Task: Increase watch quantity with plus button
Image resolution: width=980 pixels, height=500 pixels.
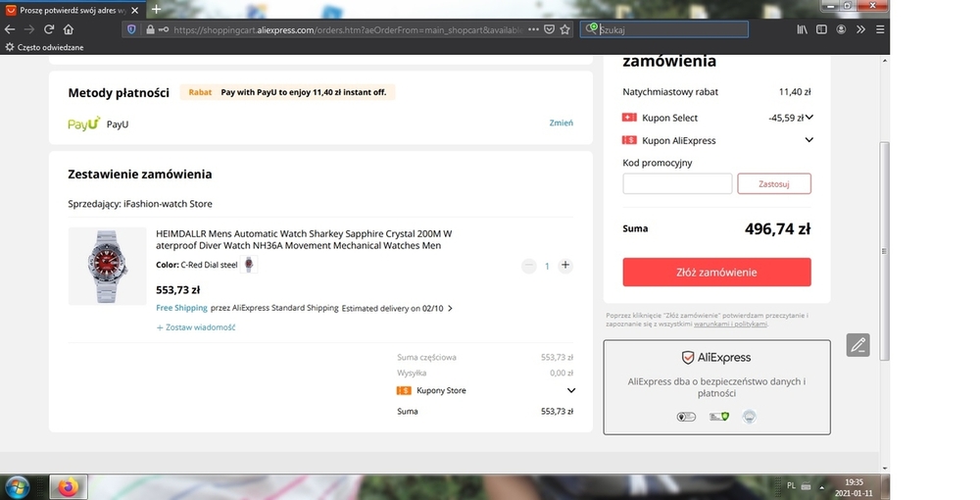Action: [565, 266]
